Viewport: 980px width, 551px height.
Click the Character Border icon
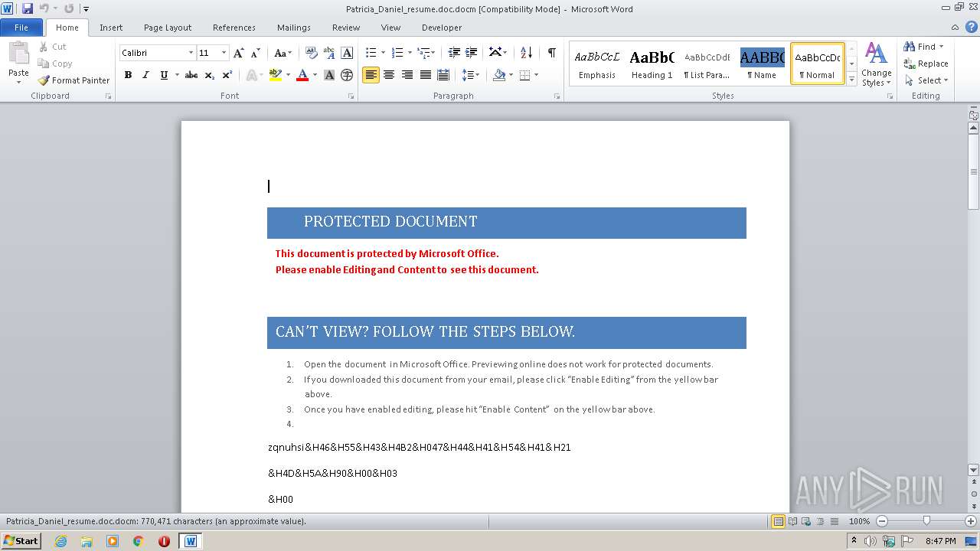point(347,53)
